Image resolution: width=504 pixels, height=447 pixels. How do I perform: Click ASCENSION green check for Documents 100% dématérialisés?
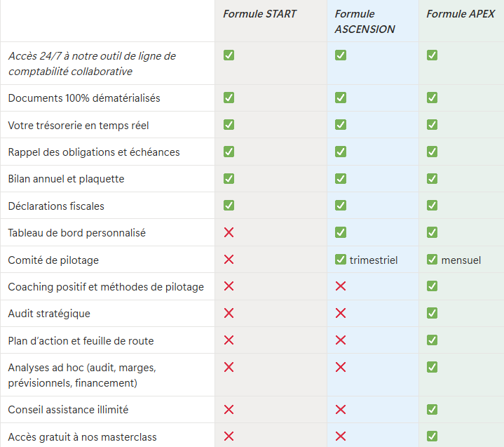[341, 98]
